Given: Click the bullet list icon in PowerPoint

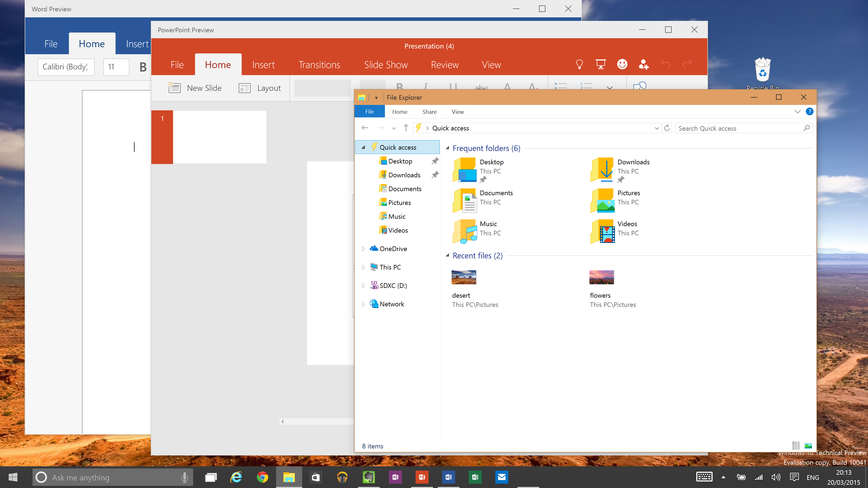Looking at the screenshot, I should (x=560, y=86).
